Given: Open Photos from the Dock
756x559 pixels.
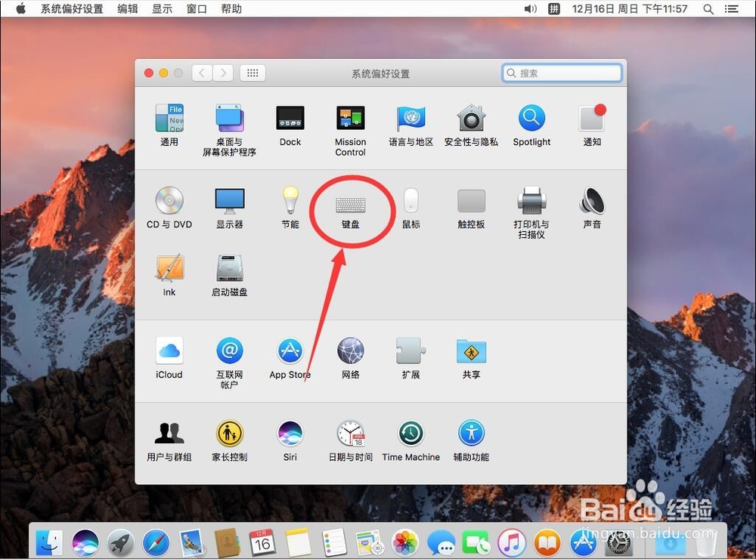Looking at the screenshot, I should (x=405, y=542).
